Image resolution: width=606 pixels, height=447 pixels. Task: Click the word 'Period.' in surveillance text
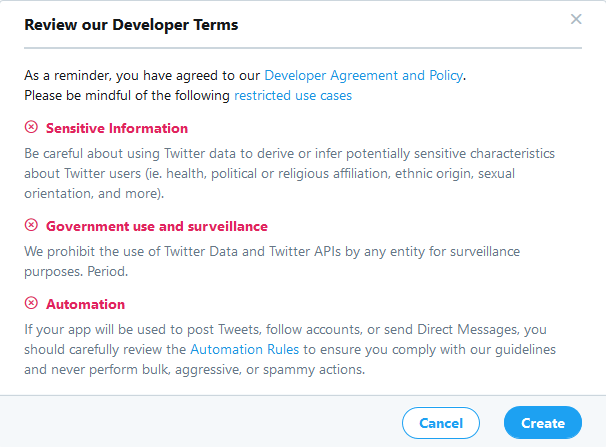(109, 271)
